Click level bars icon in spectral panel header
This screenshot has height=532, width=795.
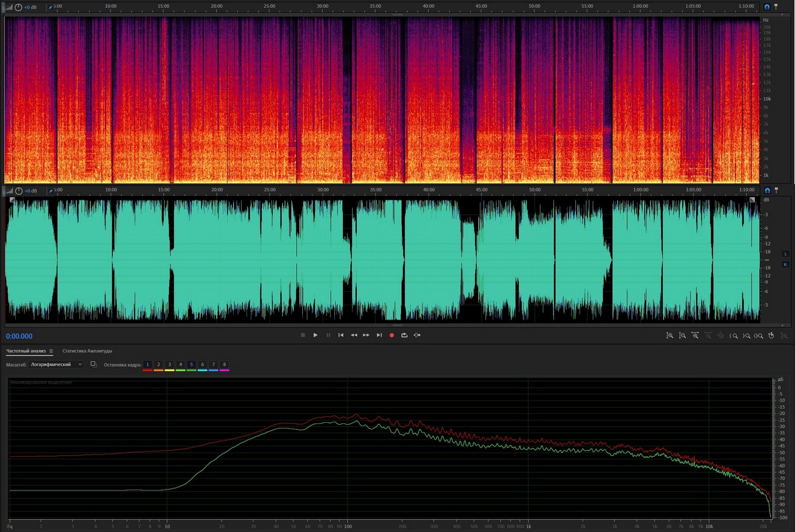pos(8,7)
